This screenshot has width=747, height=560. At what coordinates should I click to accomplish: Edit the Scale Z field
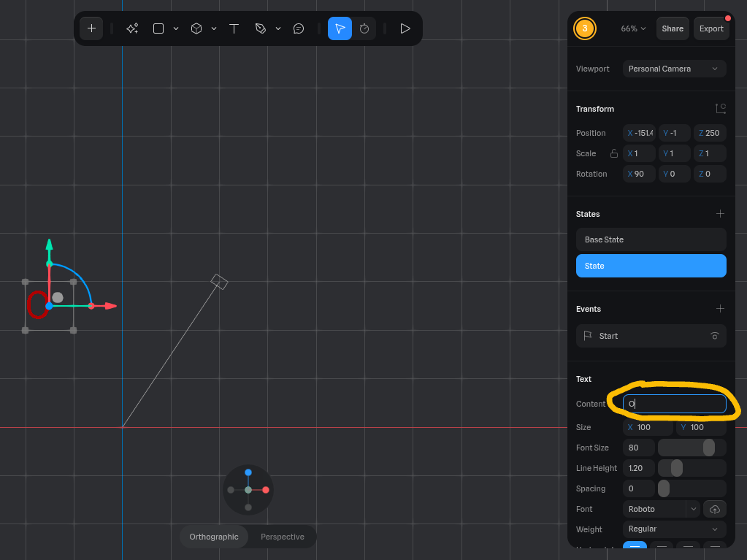click(x=710, y=153)
